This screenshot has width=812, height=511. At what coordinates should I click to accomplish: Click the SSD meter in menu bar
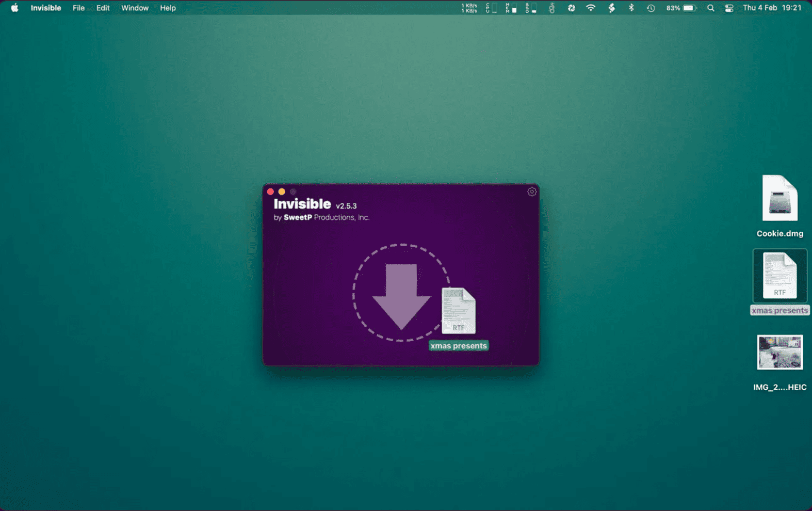[531, 8]
